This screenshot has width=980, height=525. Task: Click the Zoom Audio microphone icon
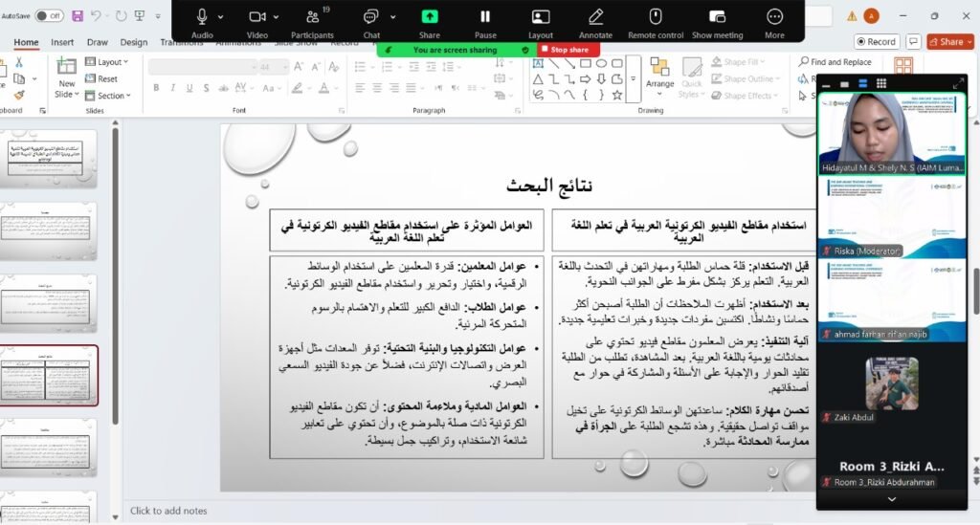tap(202, 16)
